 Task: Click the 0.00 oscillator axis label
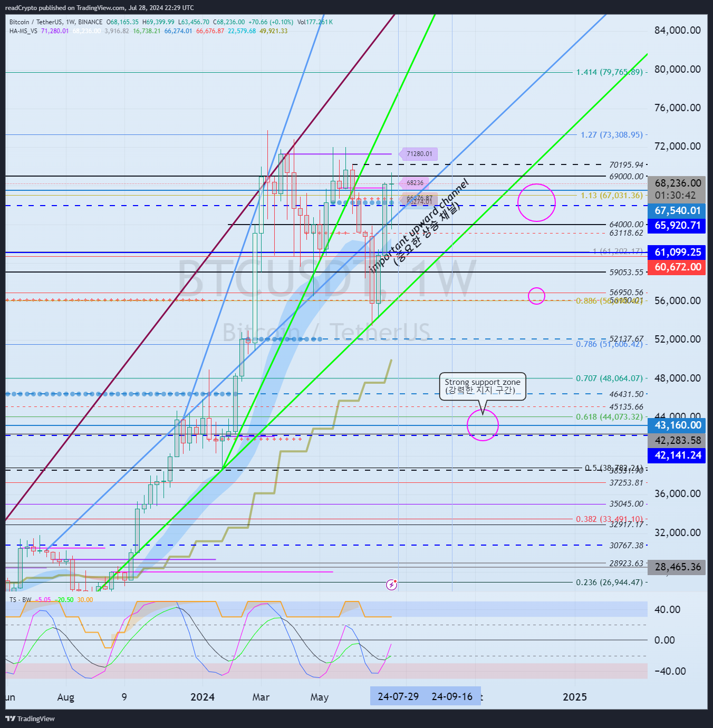pyautogui.click(x=664, y=640)
